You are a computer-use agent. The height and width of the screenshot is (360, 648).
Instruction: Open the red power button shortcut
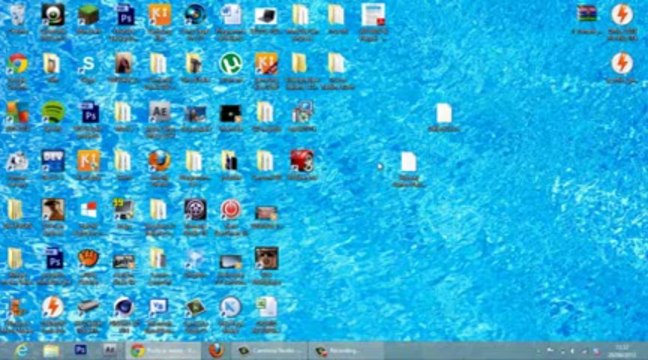[x=231, y=210]
